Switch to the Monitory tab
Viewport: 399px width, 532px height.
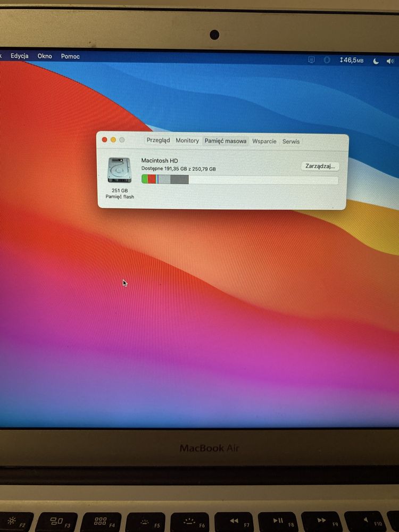187,140
